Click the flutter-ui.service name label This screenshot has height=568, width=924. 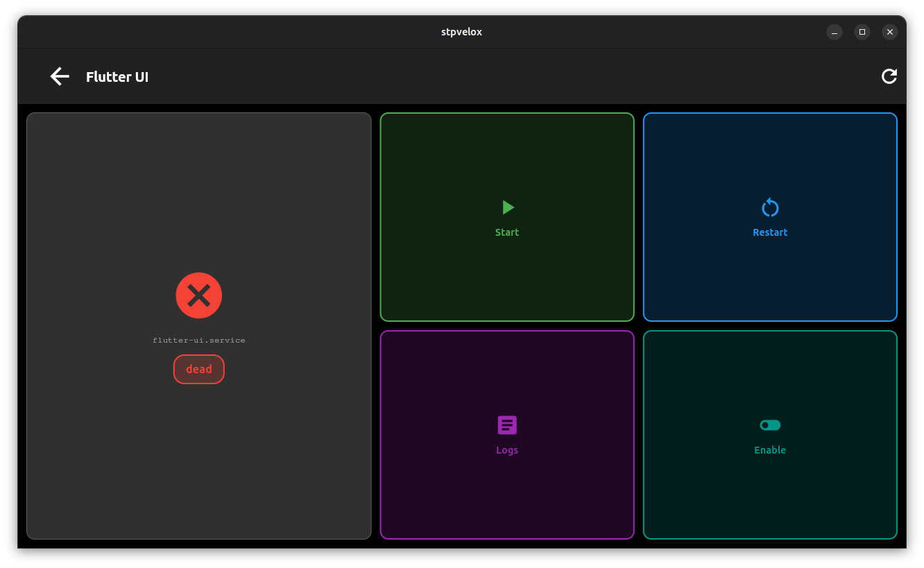(x=199, y=340)
